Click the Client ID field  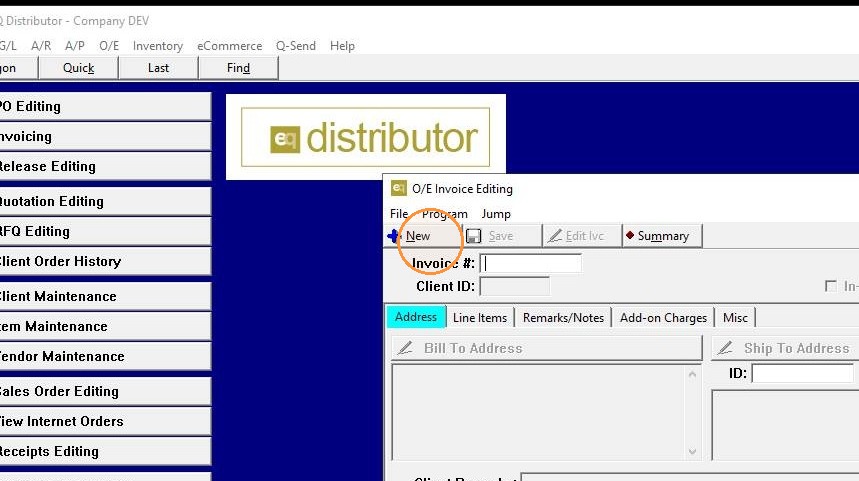click(x=514, y=287)
